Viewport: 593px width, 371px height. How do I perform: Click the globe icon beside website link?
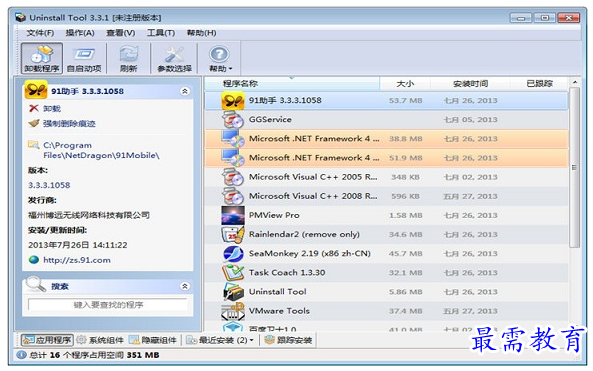point(34,260)
